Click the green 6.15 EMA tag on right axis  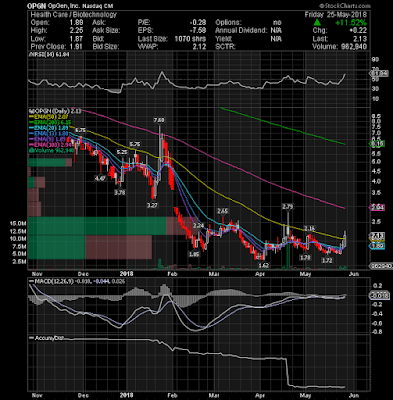click(x=378, y=144)
